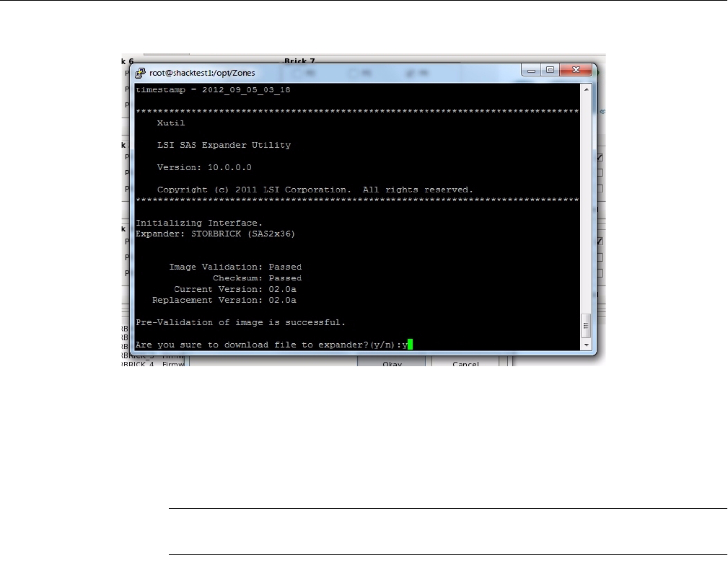Viewport: 728px width, 563px height.
Task: Click the 'Version: 10.0.0.0' line
Action: 204,167
